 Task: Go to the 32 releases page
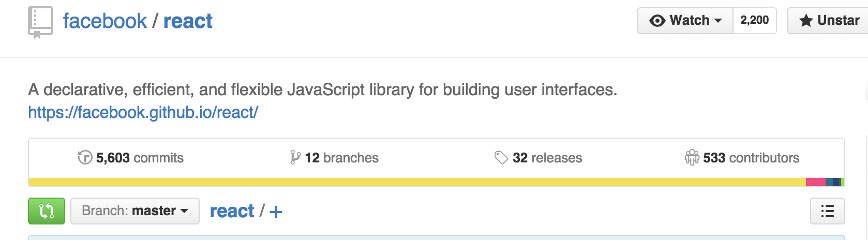tap(547, 158)
